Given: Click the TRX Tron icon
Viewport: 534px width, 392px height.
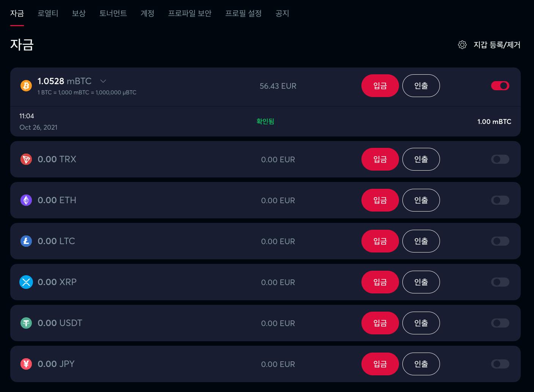Looking at the screenshot, I should [26, 159].
